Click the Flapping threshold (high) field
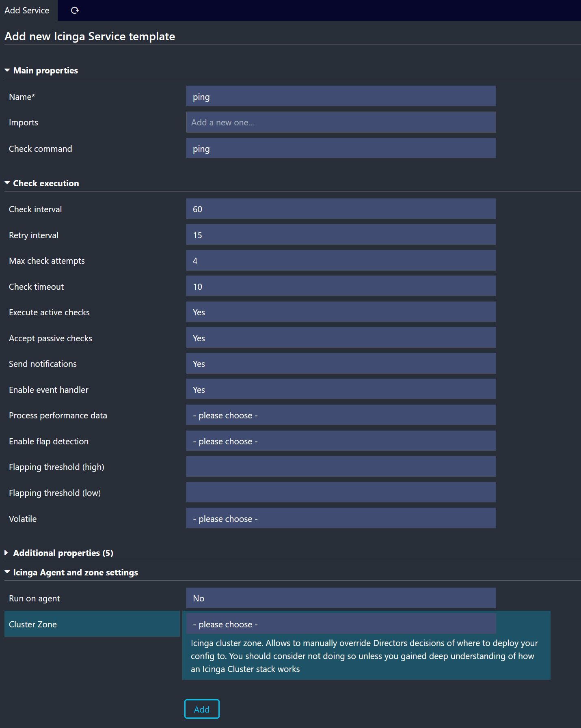This screenshot has height=728, width=581. pyautogui.click(x=341, y=467)
